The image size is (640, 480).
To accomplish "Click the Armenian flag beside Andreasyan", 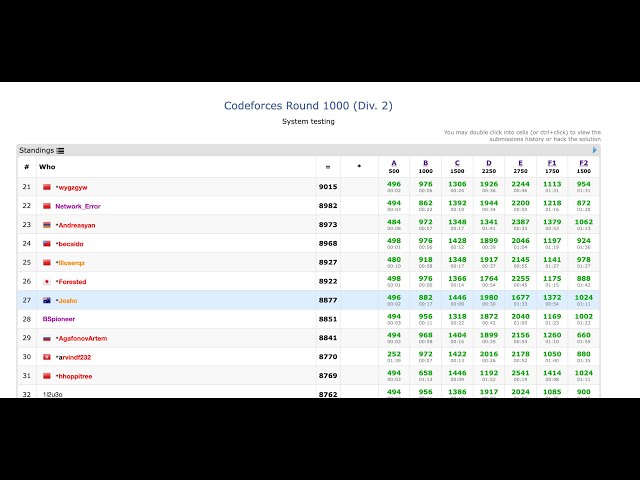I will (x=47, y=224).
